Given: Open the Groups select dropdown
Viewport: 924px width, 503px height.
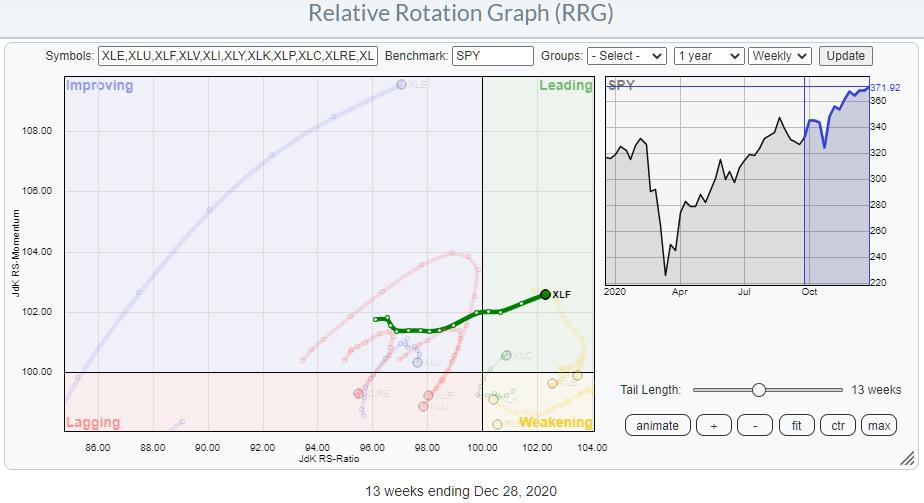Looking at the screenshot, I should click(x=627, y=56).
